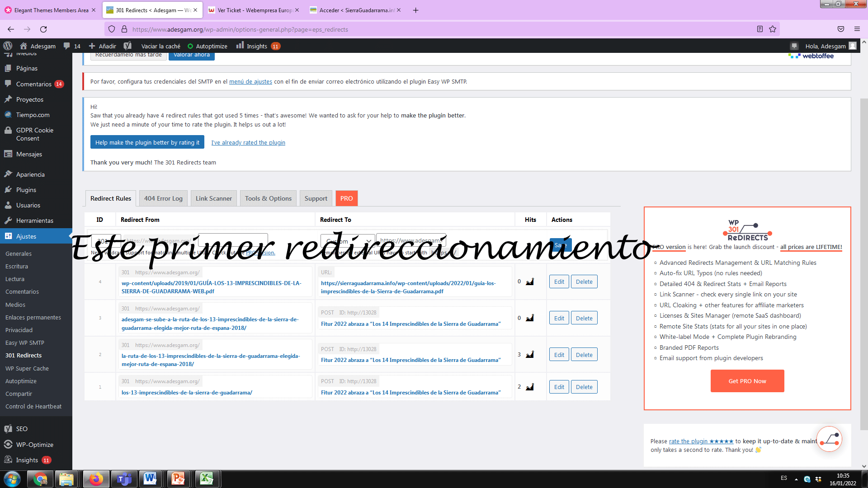Open the Firefox hamburger menu
The image size is (868, 488).
coord(857,29)
